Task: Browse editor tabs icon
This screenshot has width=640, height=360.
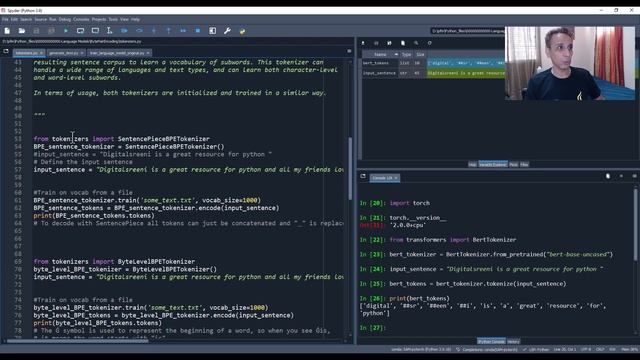Action: click(6, 51)
